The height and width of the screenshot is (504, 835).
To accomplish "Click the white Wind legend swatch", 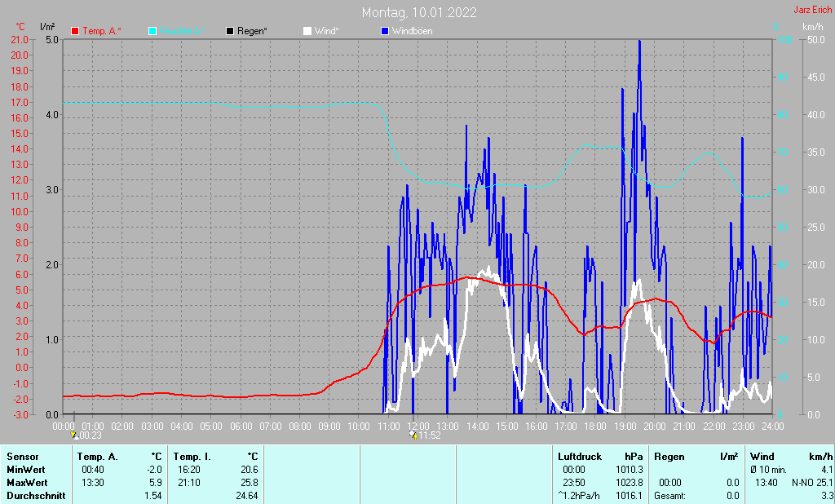I will 307,31.
